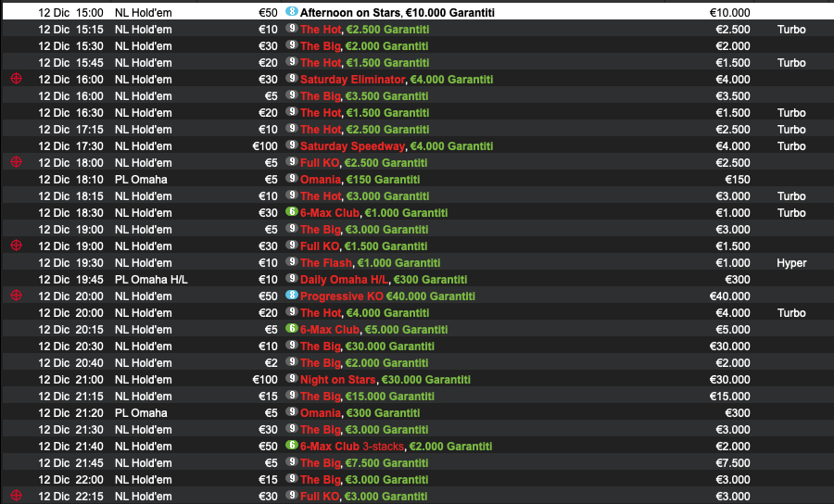Select 6-Max Club, €1.000 Garantiti

click(x=374, y=213)
